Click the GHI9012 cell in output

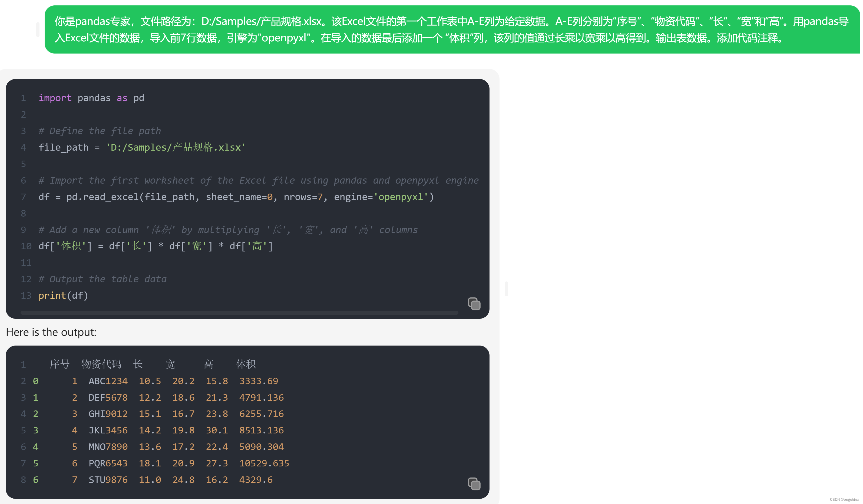[x=108, y=414]
